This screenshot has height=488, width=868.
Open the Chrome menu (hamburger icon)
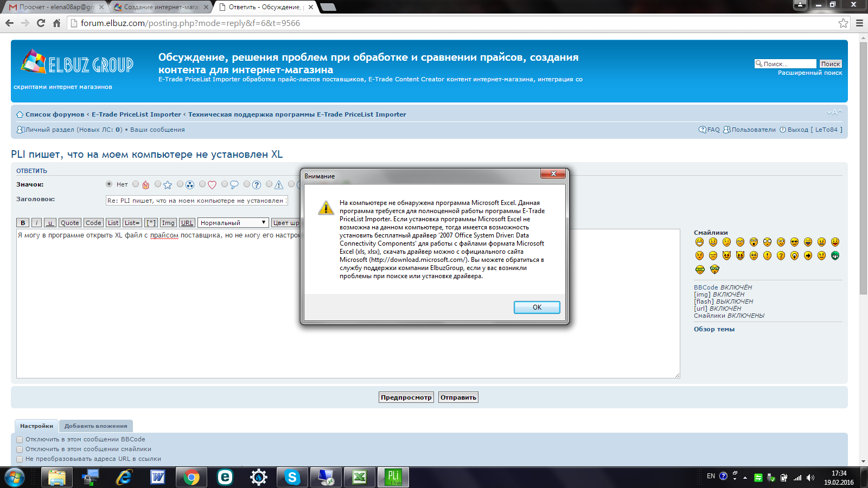859,23
